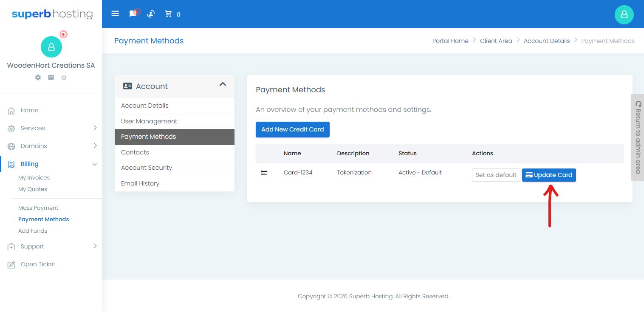Click the WoodenHart Creations SA company name
644x311 pixels.
coord(51,66)
